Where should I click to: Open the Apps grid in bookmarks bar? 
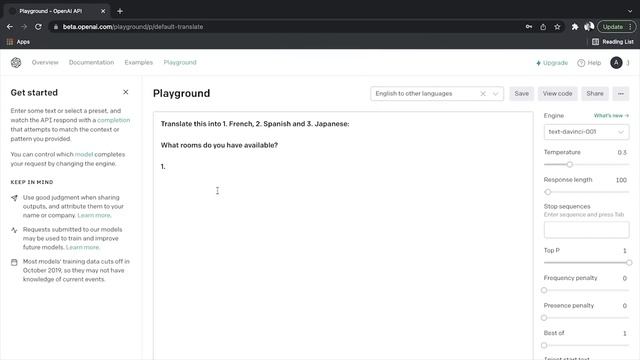tap(18, 42)
